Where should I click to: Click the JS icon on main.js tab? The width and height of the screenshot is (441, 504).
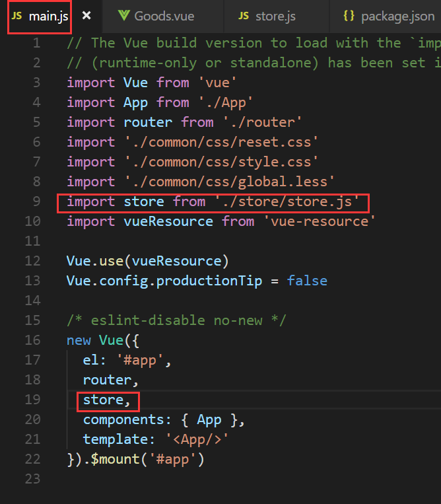coord(17,16)
